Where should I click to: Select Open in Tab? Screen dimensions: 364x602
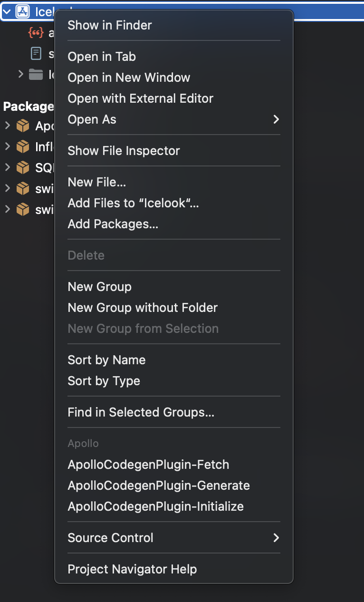point(174,57)
